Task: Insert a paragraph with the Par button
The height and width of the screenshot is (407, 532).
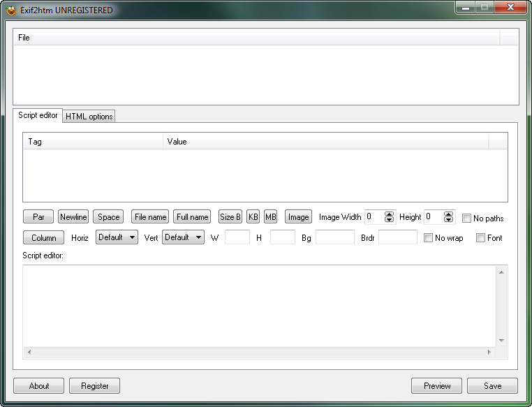Action: click(x=38, y=216)
